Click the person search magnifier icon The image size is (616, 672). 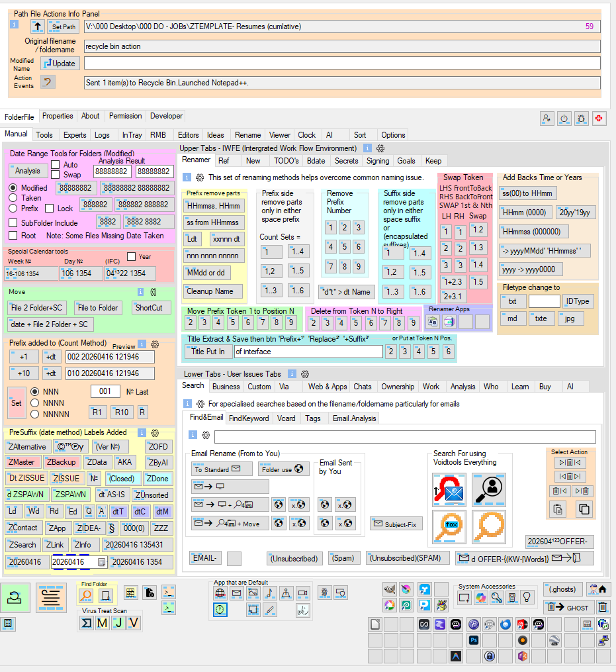[489, 490]
